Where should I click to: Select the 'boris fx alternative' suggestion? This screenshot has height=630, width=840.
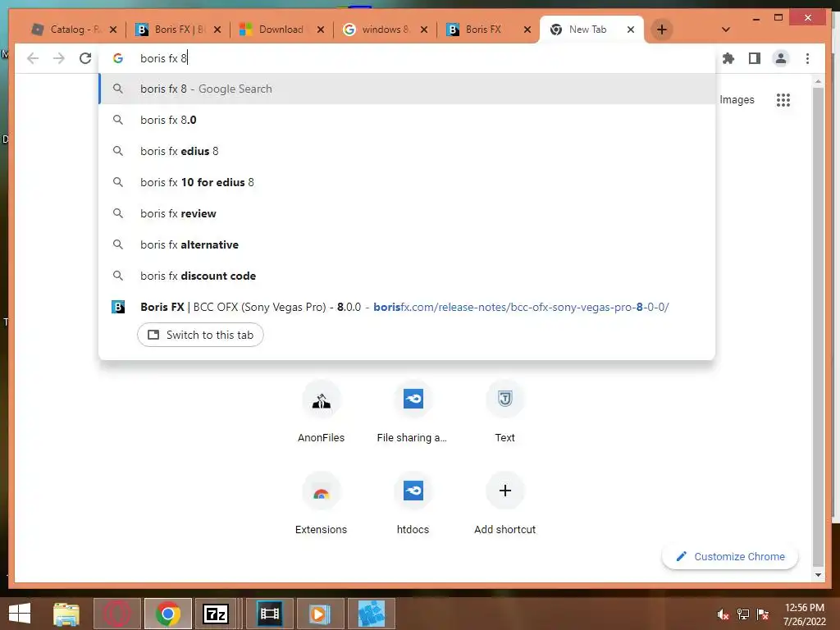[407, 244]
